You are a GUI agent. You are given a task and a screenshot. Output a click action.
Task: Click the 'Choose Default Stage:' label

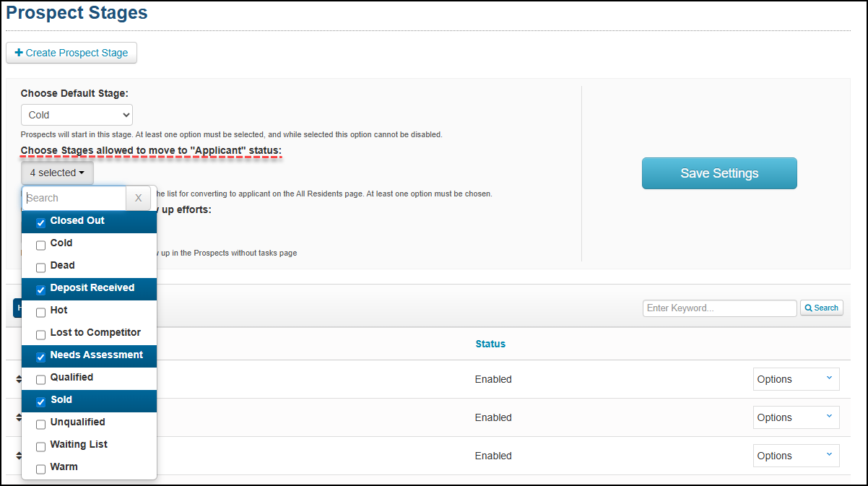(x=74, y=93)
